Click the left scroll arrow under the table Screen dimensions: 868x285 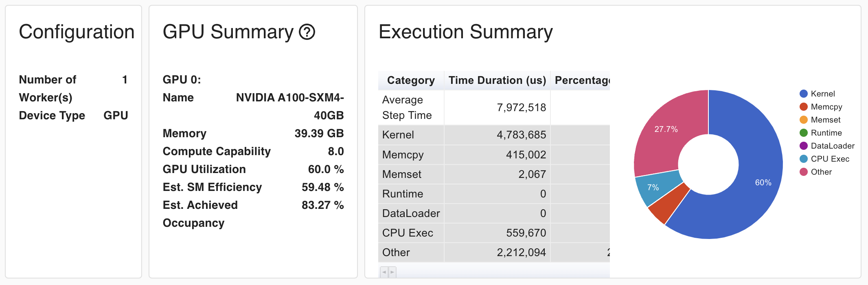click(x=384, y=272)
